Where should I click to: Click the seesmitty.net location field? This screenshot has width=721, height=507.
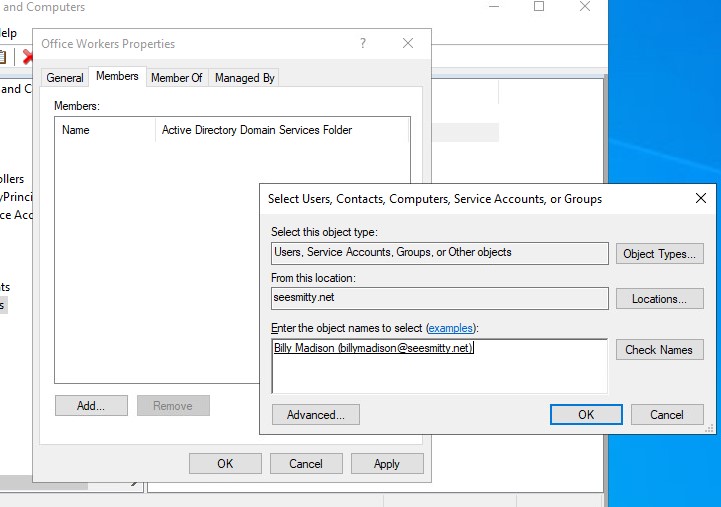tap(440, 298)
